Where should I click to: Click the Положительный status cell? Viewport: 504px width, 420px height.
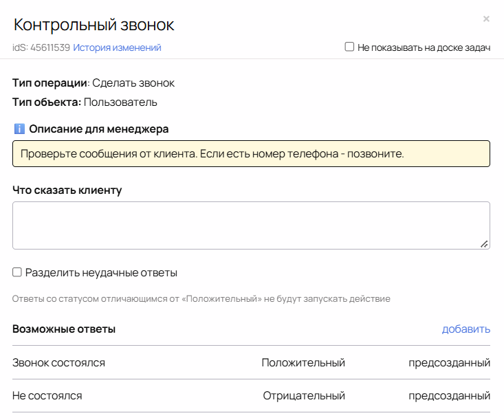303,362
